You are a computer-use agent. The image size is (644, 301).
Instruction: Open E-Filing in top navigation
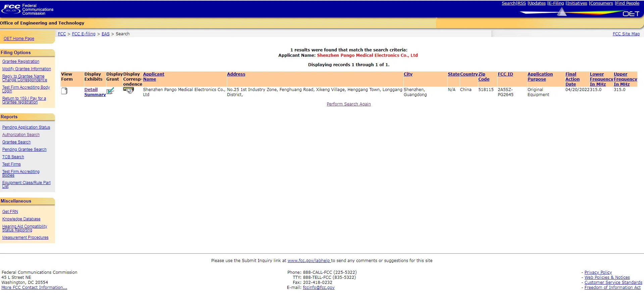[x=556, y=3]
